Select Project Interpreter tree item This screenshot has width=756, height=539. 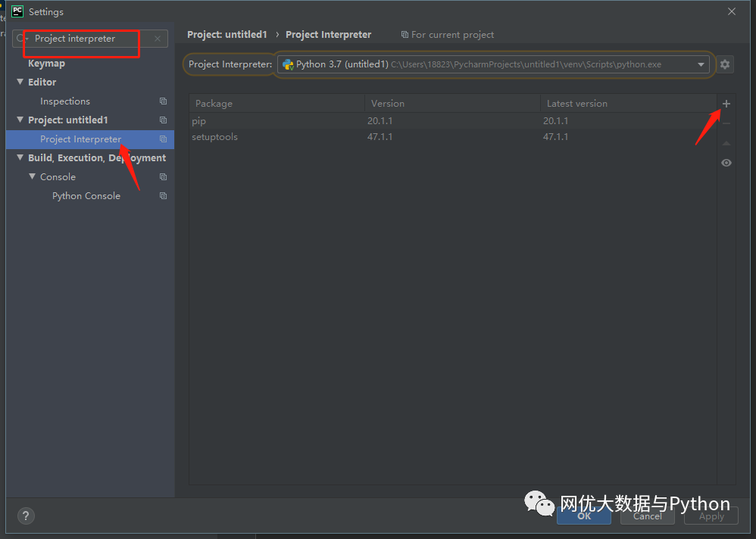(90, 139)
